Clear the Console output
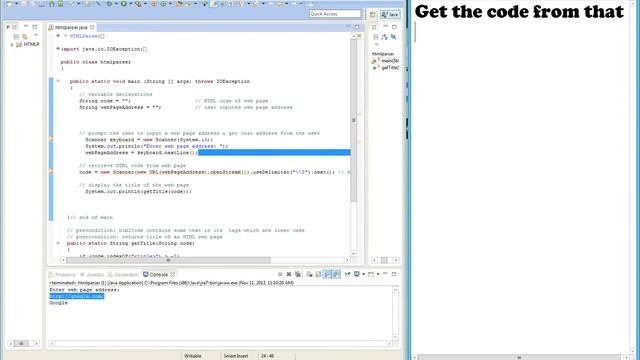 tap(309, 274)
